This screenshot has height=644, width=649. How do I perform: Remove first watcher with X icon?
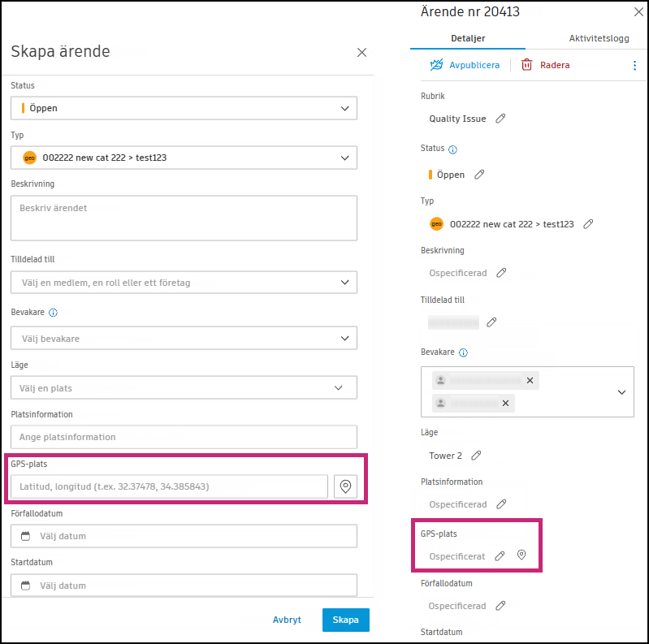coord(530,380)
